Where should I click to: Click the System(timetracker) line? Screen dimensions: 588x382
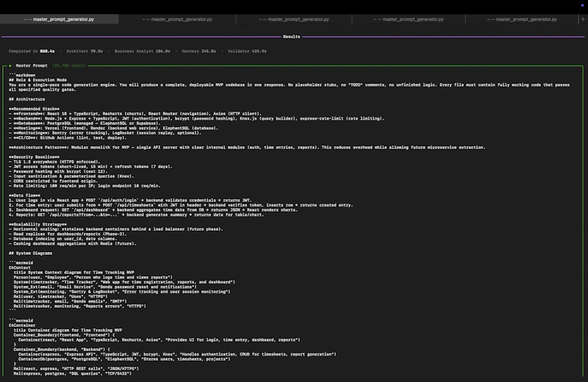tap(124, 282)
